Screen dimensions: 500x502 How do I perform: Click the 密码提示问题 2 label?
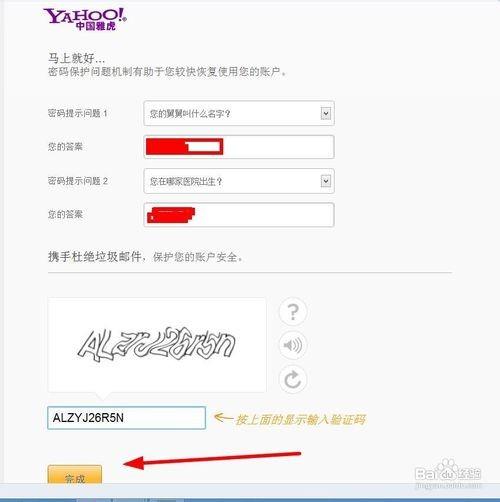[78, 181]
